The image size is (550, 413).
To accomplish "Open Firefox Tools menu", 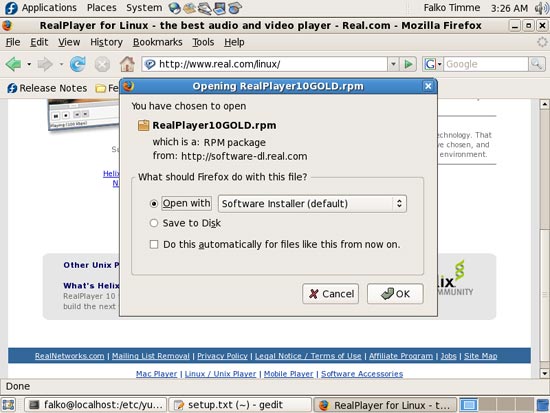I will click(203, 42).
